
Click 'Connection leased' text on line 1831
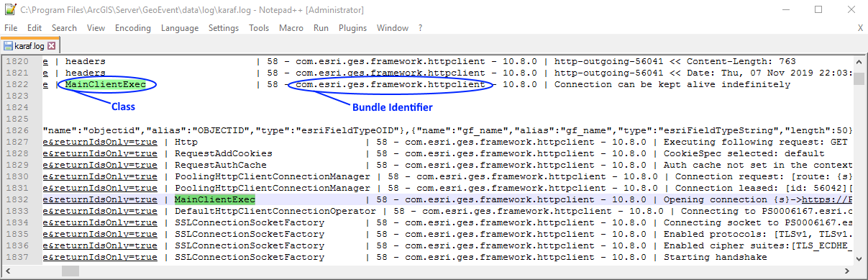[713, 188]
